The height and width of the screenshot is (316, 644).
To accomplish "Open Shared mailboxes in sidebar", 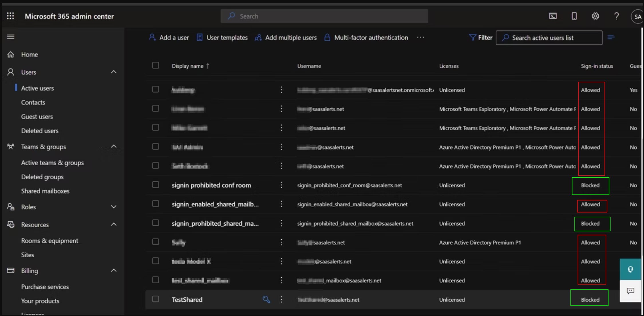I will (x=45, y=191).
